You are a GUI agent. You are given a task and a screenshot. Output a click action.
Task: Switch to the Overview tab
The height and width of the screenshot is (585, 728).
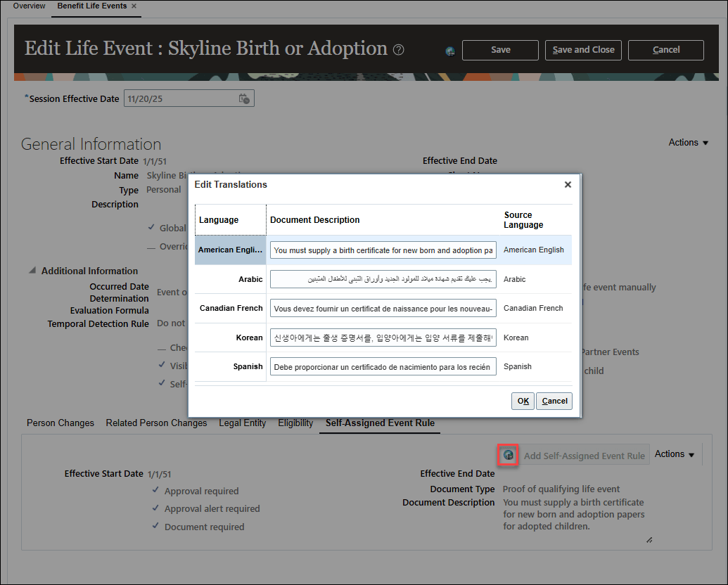click(x=29, y=5)
